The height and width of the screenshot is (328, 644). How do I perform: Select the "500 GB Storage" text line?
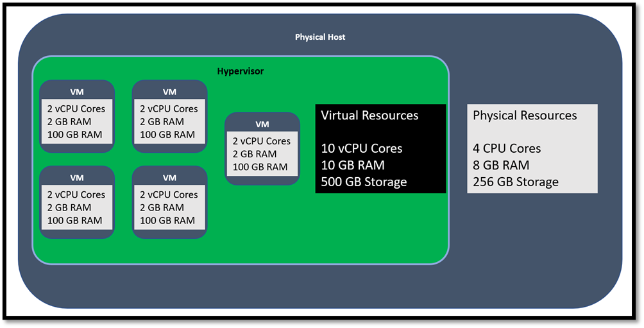point(364,182)
